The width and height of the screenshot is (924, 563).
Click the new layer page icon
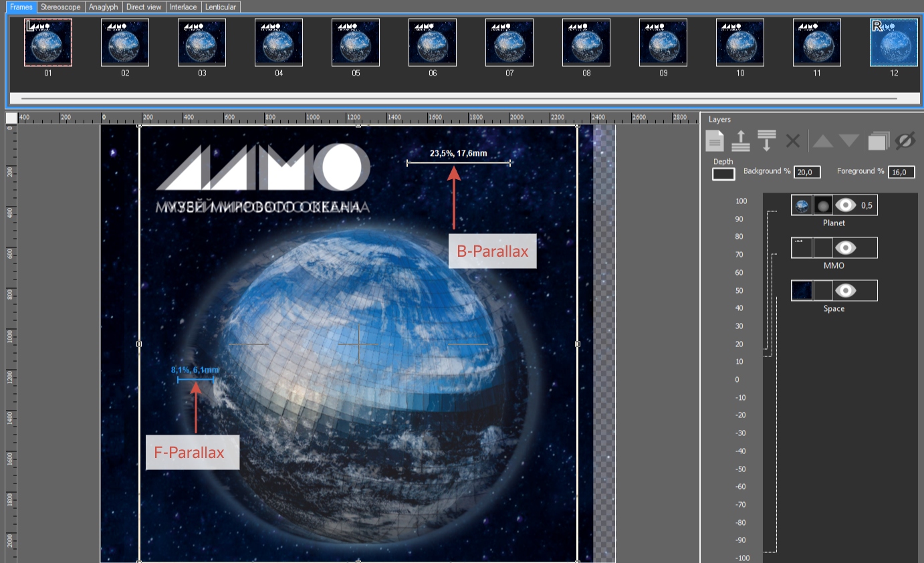tap(715, 140)
